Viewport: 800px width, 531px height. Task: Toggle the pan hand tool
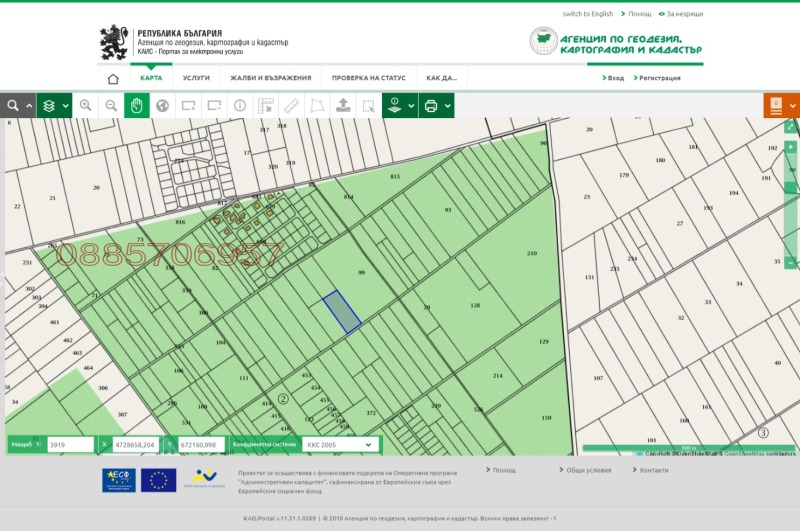coord(136,105)
